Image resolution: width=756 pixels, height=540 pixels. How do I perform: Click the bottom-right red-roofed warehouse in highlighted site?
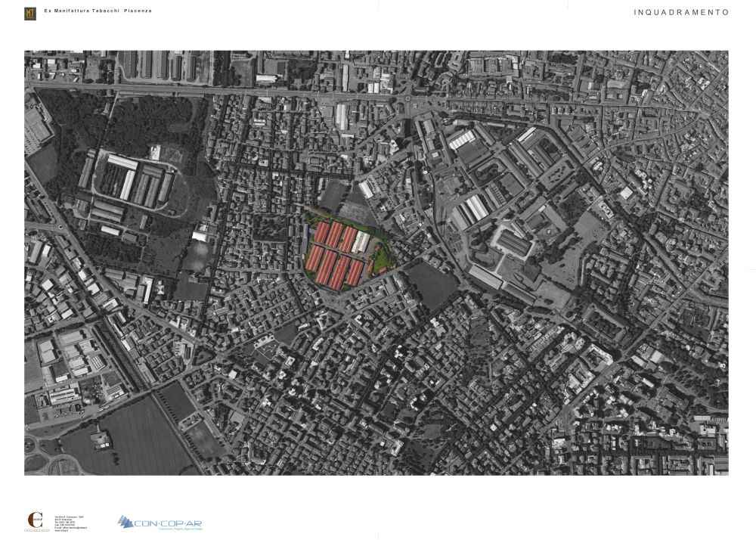(355, 272)
